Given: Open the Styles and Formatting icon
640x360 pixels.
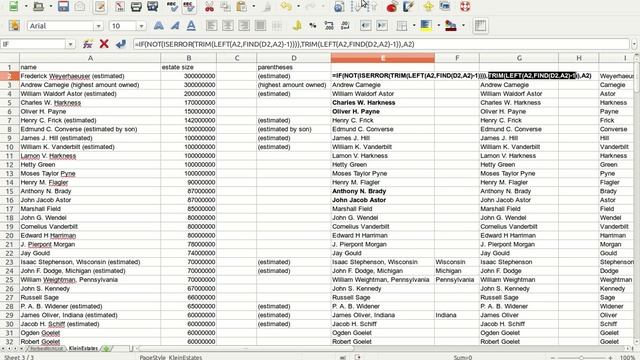Looking at the screenshot, I should (x=14, y=26).
